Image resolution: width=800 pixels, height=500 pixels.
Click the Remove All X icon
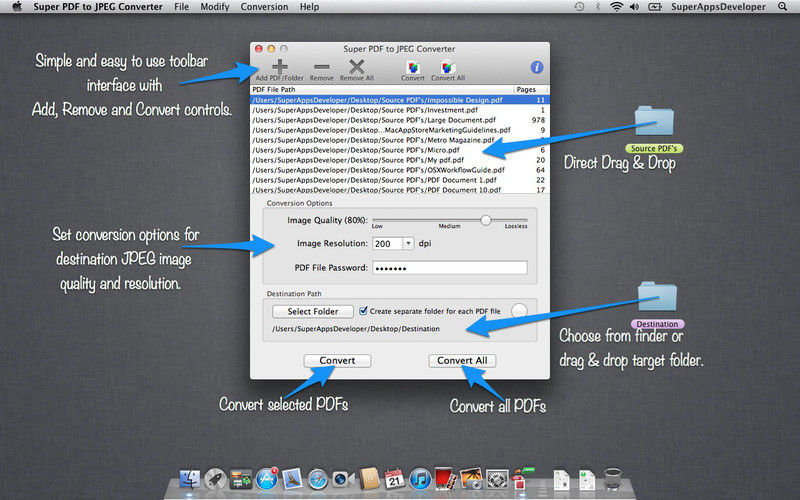coord(357,67)
